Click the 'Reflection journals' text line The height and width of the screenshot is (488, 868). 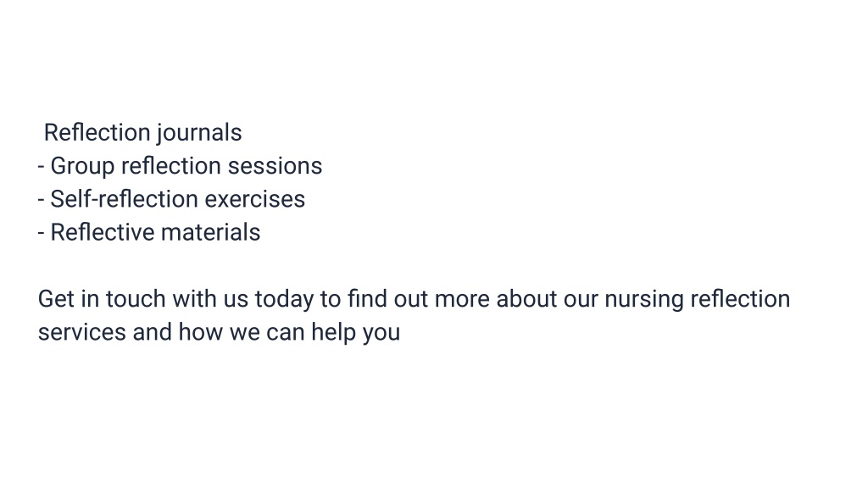pos(142,133)
